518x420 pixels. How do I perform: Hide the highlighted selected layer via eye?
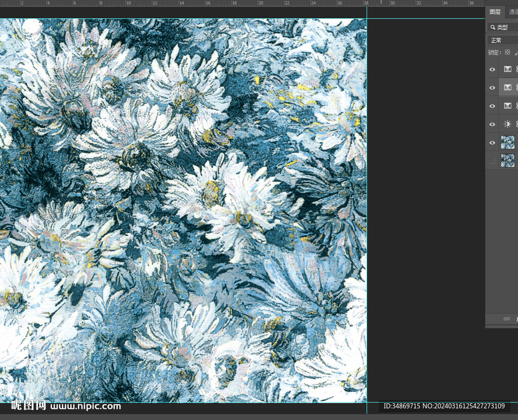click(492, 88)
